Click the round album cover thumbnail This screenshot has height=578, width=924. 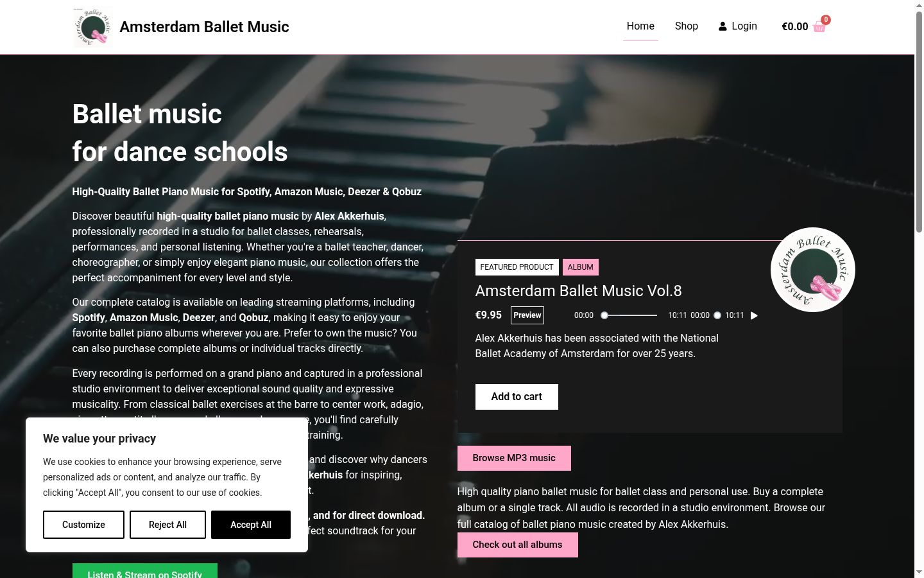pyautogui.click(x=813, y=270)
